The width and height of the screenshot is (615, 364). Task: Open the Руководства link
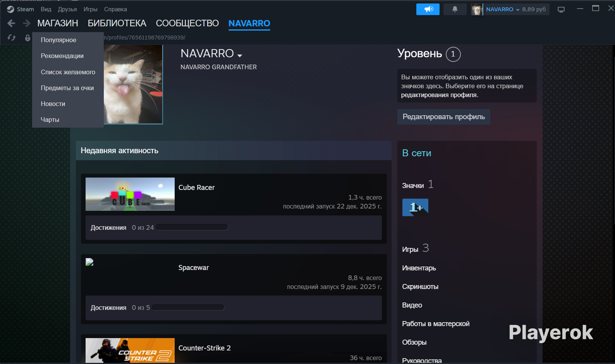coord(422,361)
